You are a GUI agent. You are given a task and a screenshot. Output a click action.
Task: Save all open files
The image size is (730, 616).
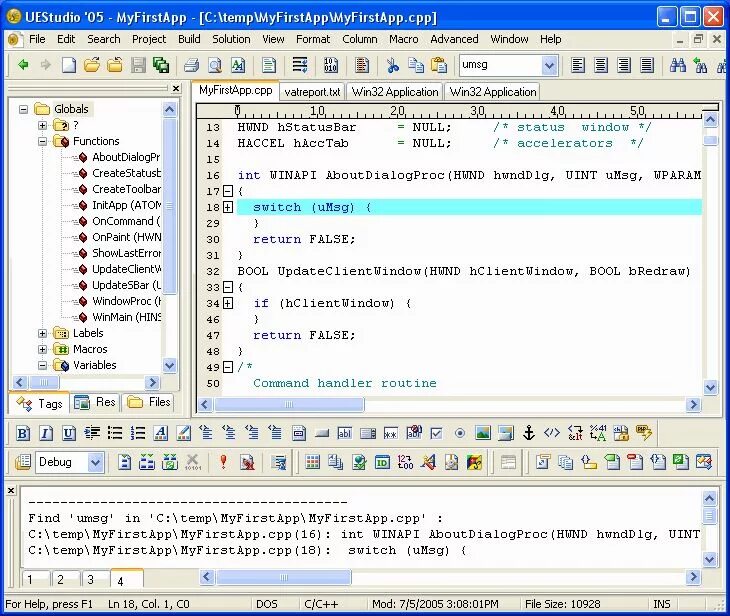161,65
